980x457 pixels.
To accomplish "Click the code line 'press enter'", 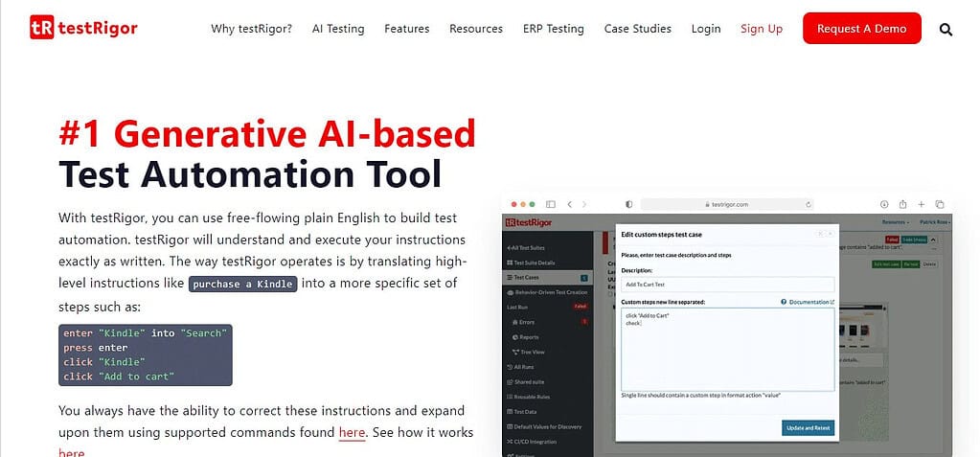I will (x=95, y=348).
